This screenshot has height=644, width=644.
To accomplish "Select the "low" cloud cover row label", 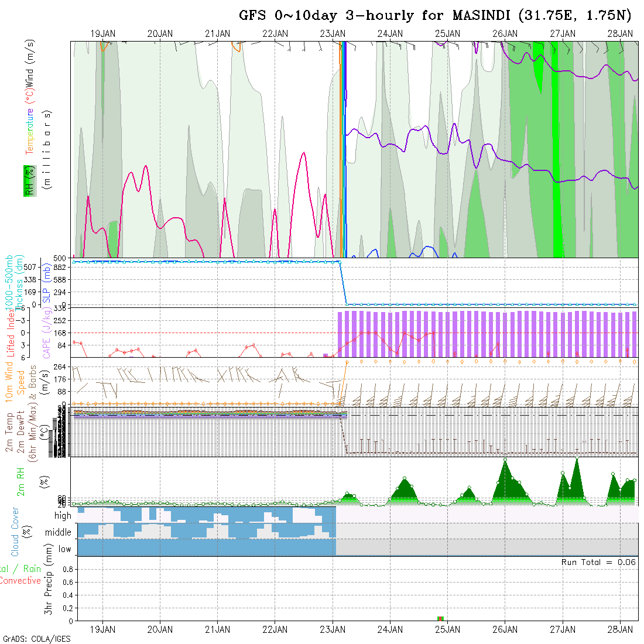I will point(64,549).
